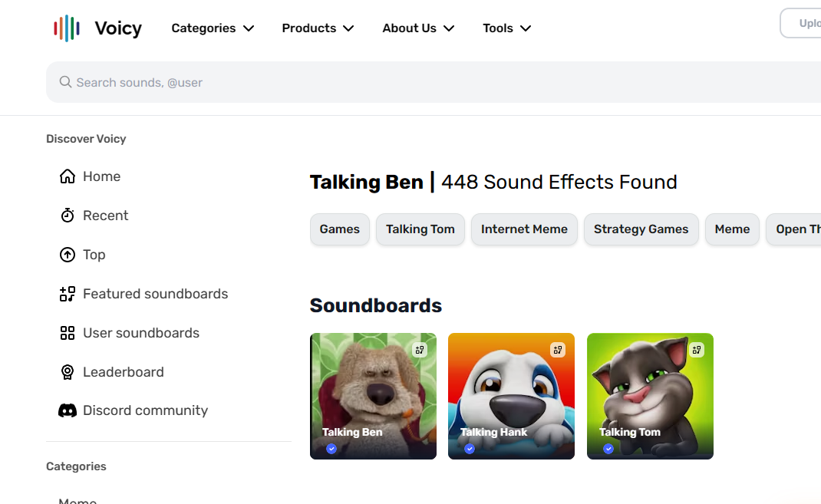821x504 pixels.
Task: Open the About Us dropdown
Action: click(418, 28)
